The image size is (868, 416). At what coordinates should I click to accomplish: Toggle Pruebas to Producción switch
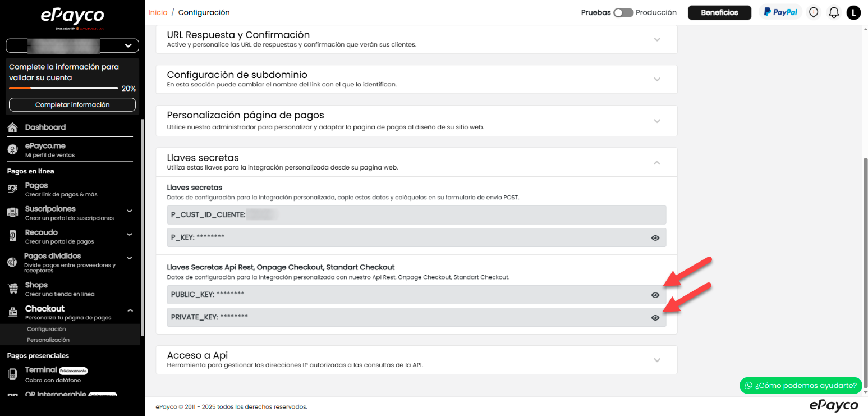623,12
